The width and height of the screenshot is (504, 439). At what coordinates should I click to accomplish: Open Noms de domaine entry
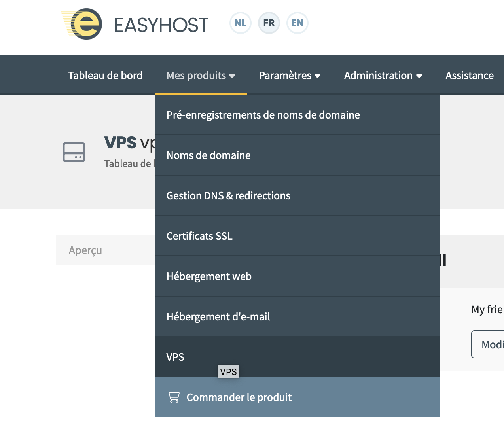pos(208,155)
